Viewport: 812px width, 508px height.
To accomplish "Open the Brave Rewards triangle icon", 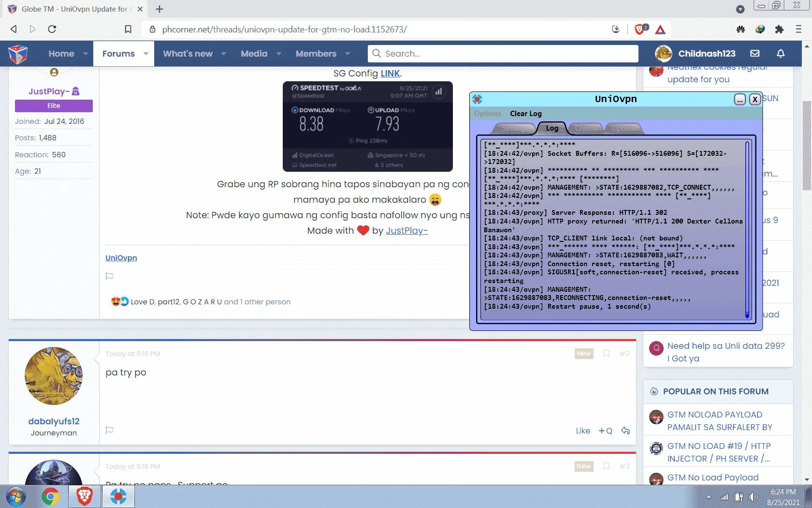I will (660, 30).
